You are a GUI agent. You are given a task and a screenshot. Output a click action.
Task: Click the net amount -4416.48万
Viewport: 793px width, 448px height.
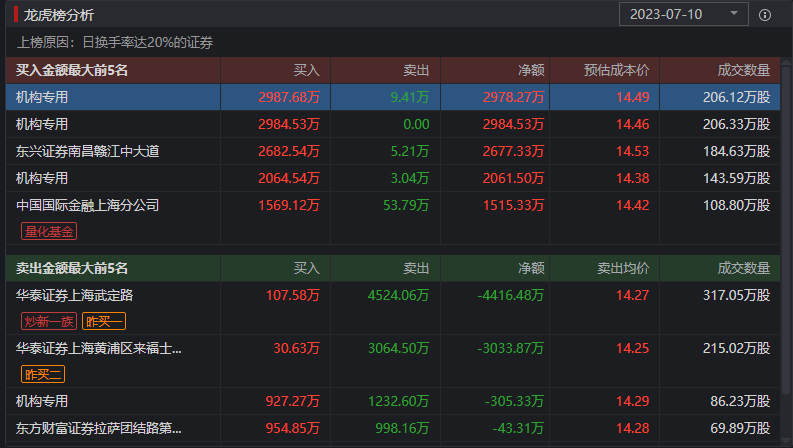pos(510,295)
